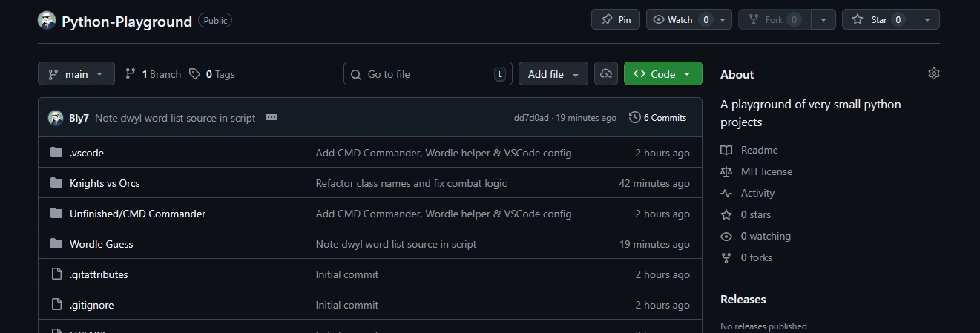980x333 pixels.
Task: View the 0 Tags link
Action: pyautogui.click(x=212, y=74)
